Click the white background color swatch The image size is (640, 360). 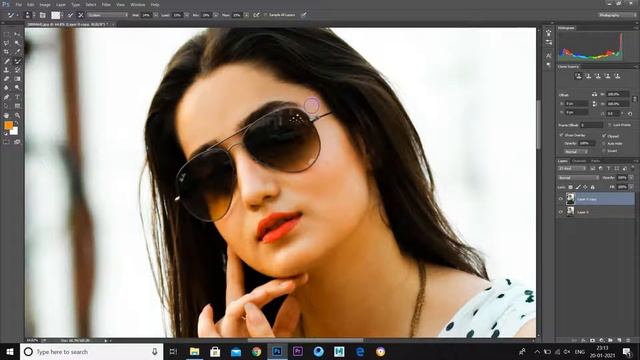click(15, 131)
